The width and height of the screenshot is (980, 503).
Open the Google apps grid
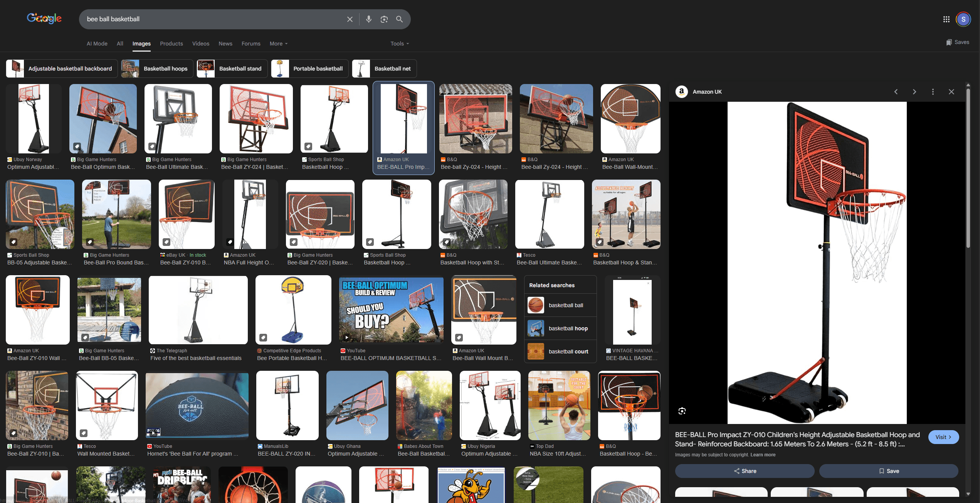click(x=946, y=19)
